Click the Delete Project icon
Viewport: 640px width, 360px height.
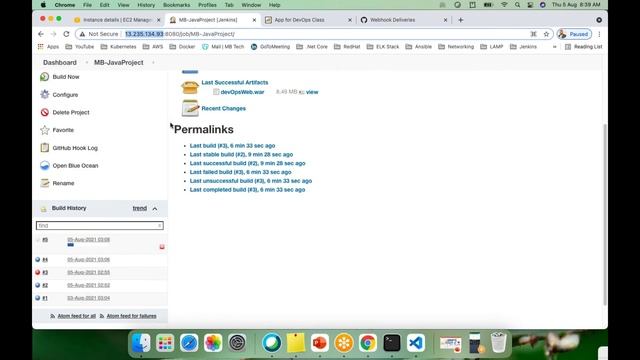pyautogui.click(x=44, y=112)
